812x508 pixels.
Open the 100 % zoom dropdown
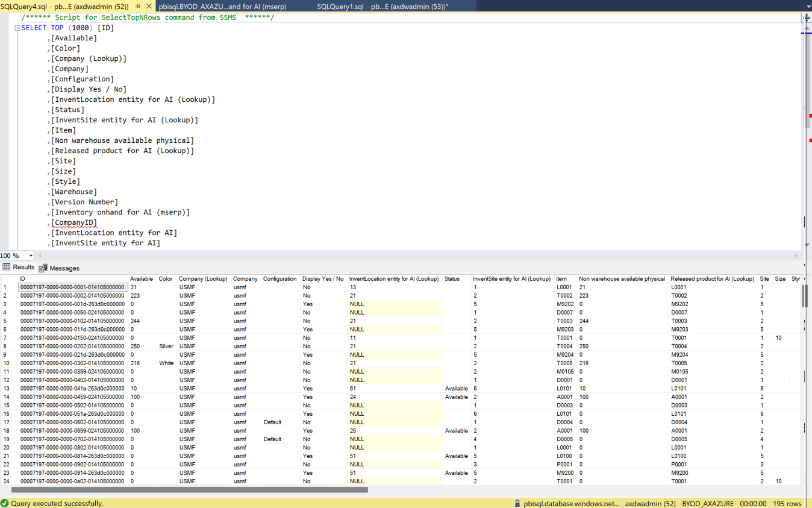click(31, 256)
